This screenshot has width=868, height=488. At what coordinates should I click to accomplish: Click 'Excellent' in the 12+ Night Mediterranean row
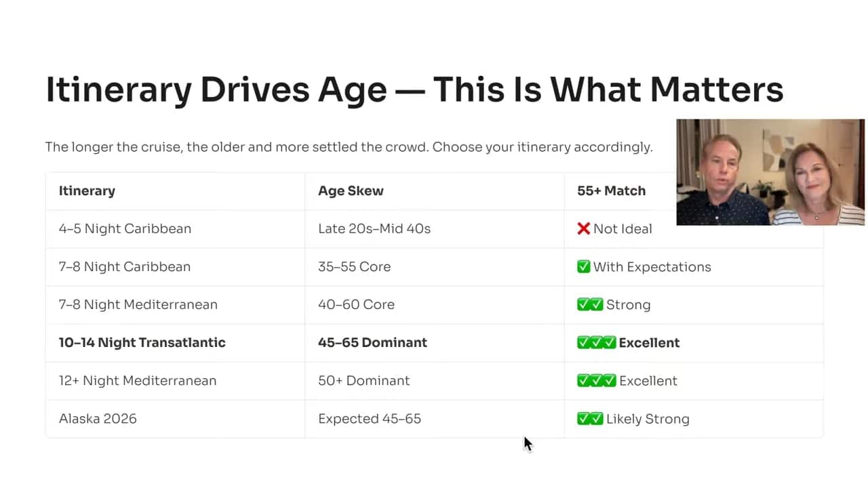click(x=648, y=381)
